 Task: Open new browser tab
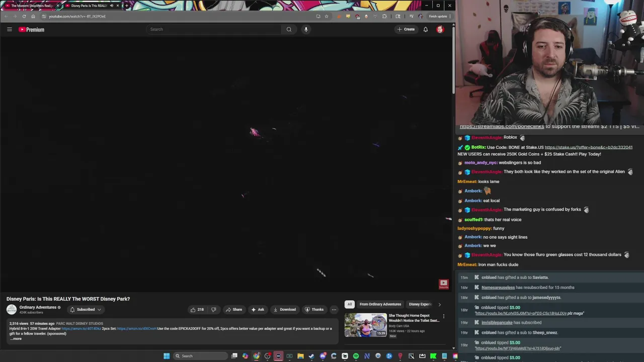point(126,6)
